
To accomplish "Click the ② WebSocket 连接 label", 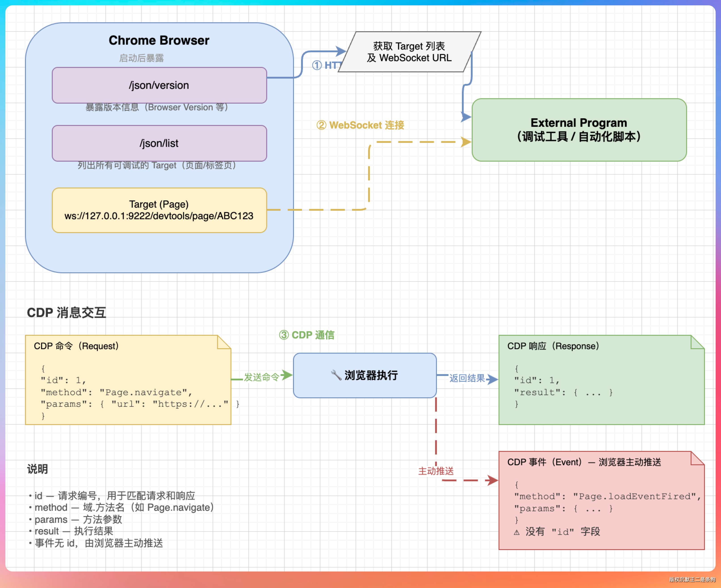I will pos(360,125).
